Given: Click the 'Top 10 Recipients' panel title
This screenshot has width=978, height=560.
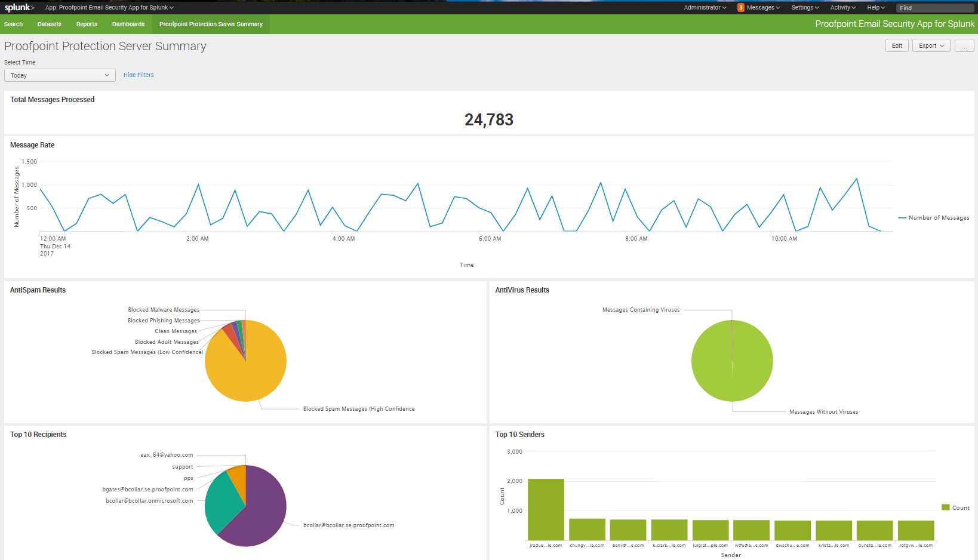Looking at the screenshot, I should point(38,435).
